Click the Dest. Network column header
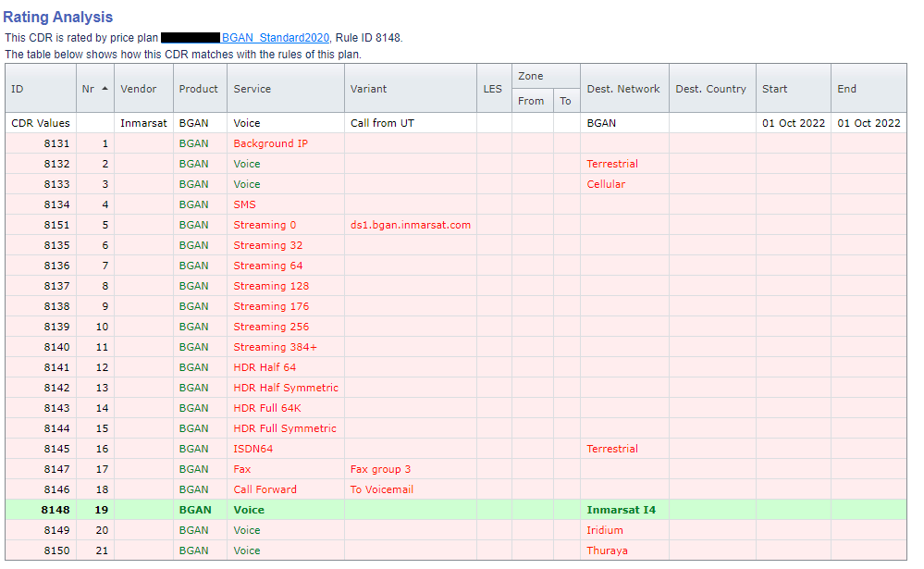The height and width of the screenshot is (569, 924). pyautogui.click(x=623, y=89)
